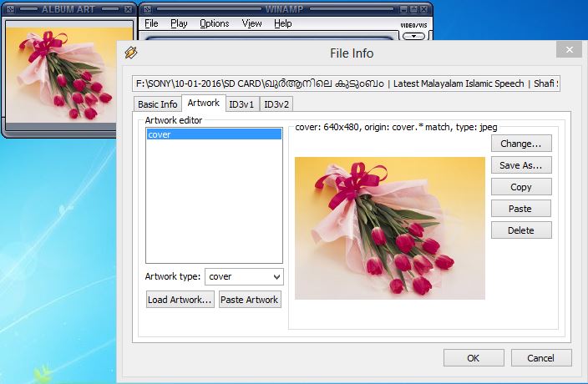Open the Options menu in Winamp

[214, 23]
